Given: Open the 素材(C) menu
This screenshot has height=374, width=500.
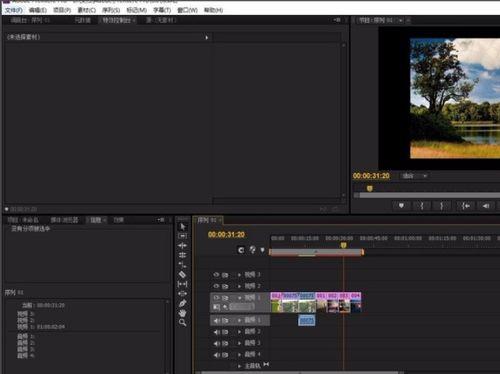Looking at the screenshot, I should [86, 10].
